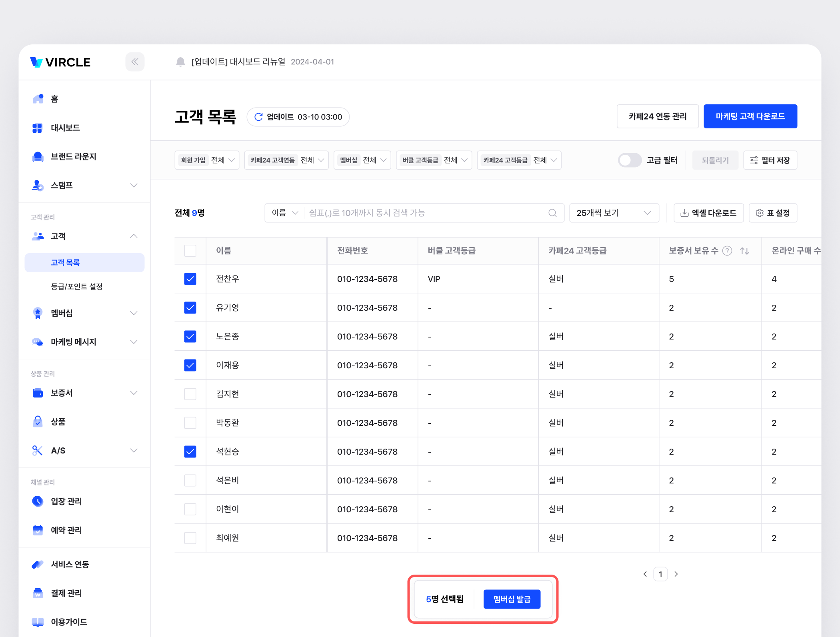Click help icon next to 보증서 보유 수
Screen dimensions: 840x637
(x=727, y=251)
